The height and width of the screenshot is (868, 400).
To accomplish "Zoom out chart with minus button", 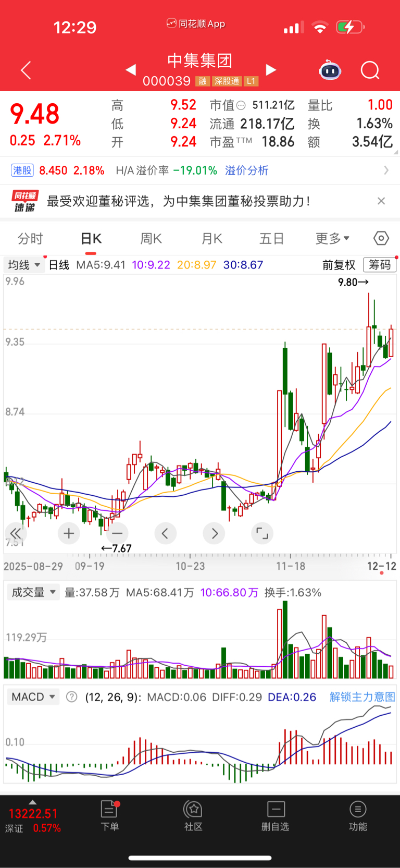I will [x=117, y=533].
